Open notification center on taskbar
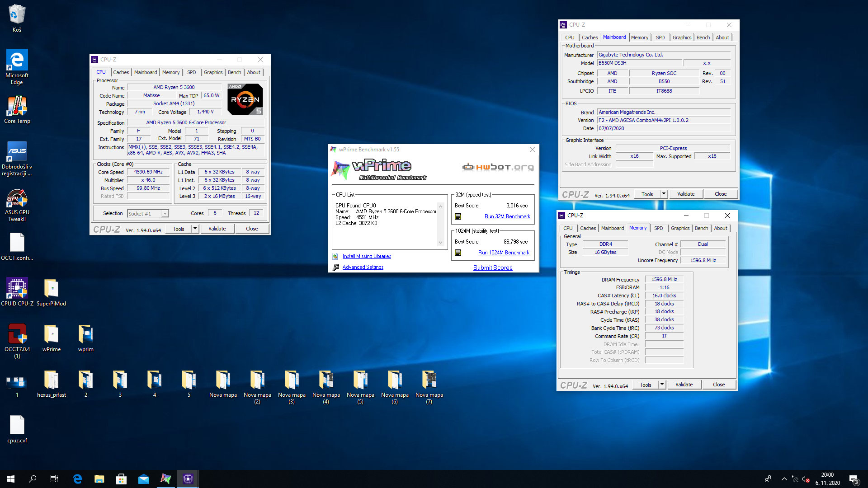Viewport: 868px width, 488px height. 854,479
